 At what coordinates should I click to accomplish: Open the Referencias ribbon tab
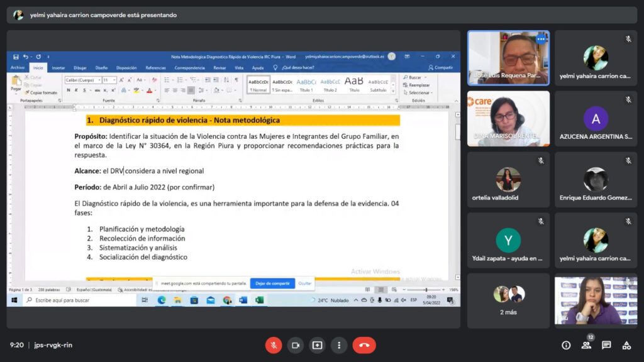155,67
